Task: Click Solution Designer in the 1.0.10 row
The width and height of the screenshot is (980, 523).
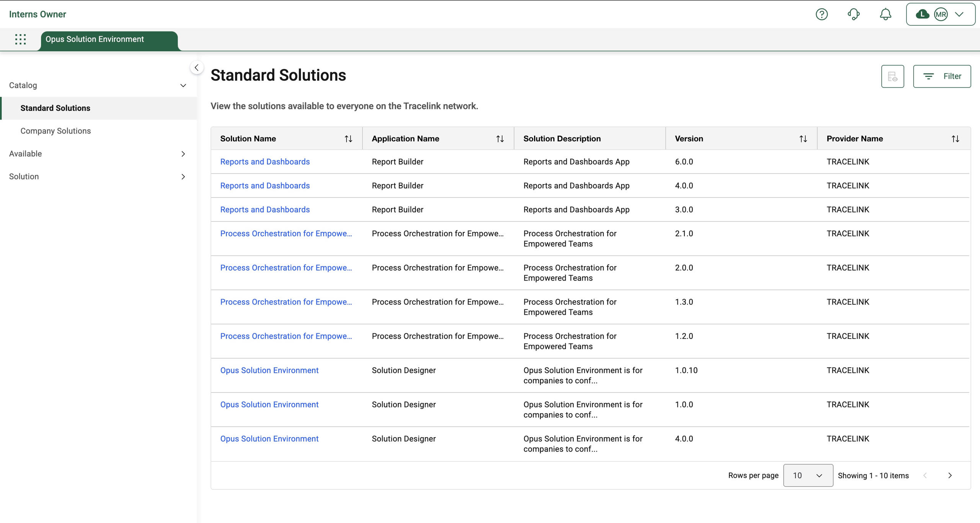Action: 403,371
